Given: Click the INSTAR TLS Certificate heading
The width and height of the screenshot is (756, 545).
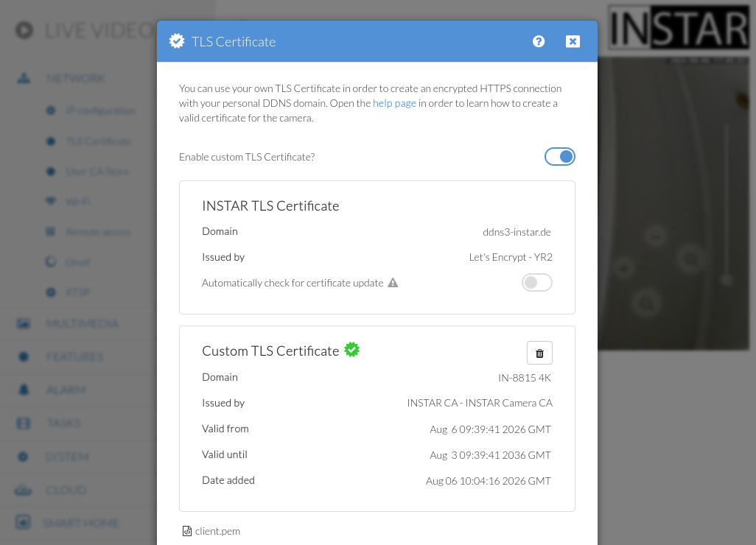Looking at the screenshot, I should [x=270, y=205].
